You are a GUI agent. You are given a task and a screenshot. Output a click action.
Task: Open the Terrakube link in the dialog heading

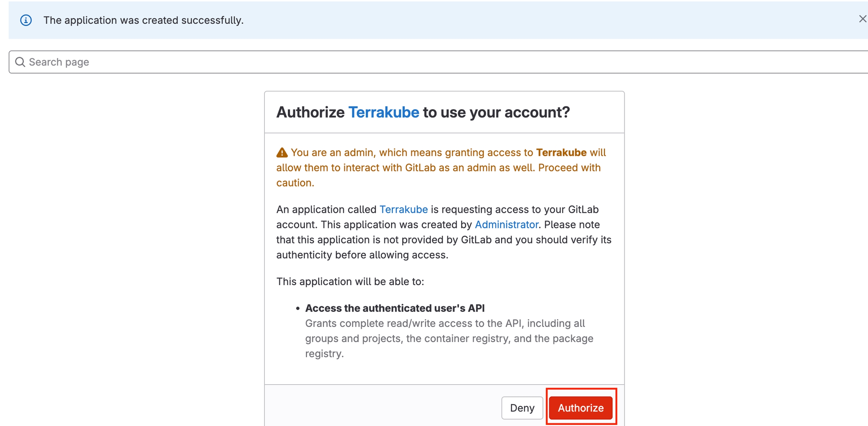(384, 112)
